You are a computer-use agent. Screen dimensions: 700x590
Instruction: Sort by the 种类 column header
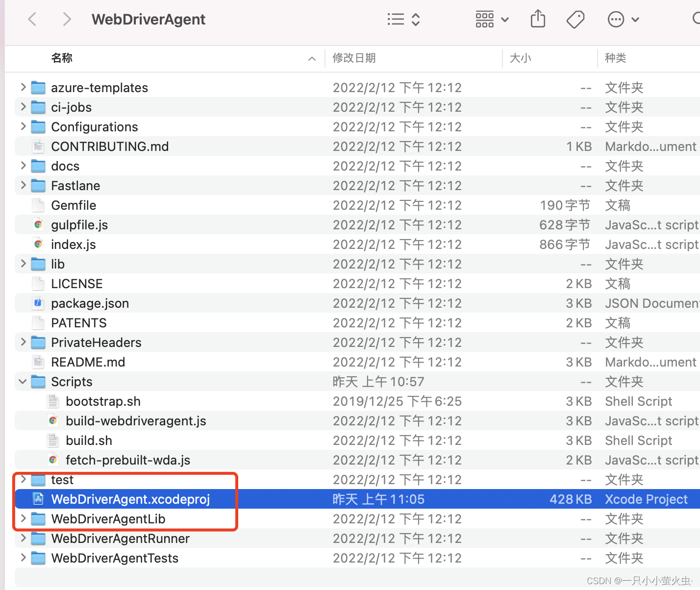point(615,58)
